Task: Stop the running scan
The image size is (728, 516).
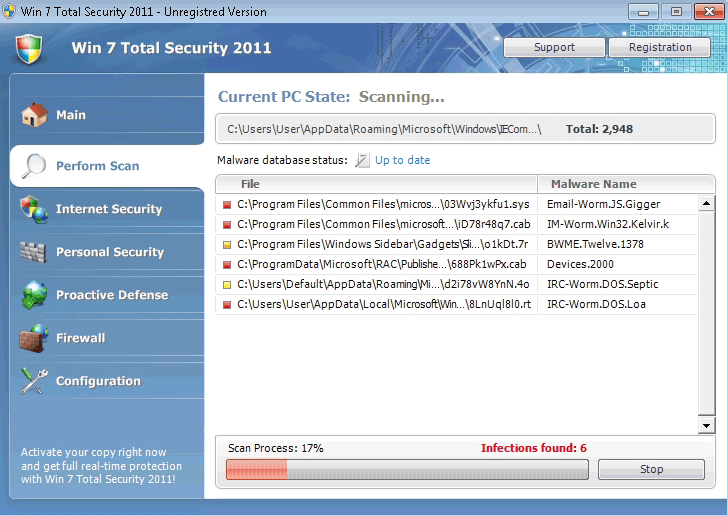Action: click(x=651, y=469)
